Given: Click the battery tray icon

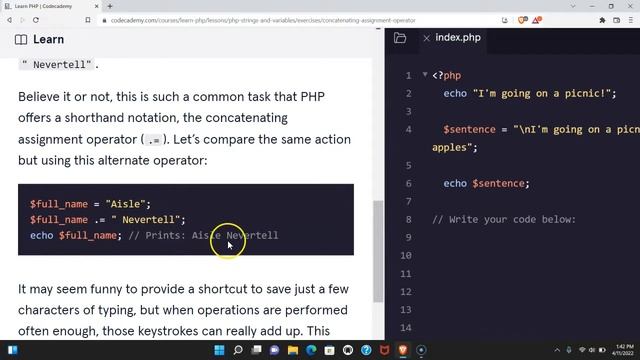Looking at the screenshot, I should [x=602, y=350].
